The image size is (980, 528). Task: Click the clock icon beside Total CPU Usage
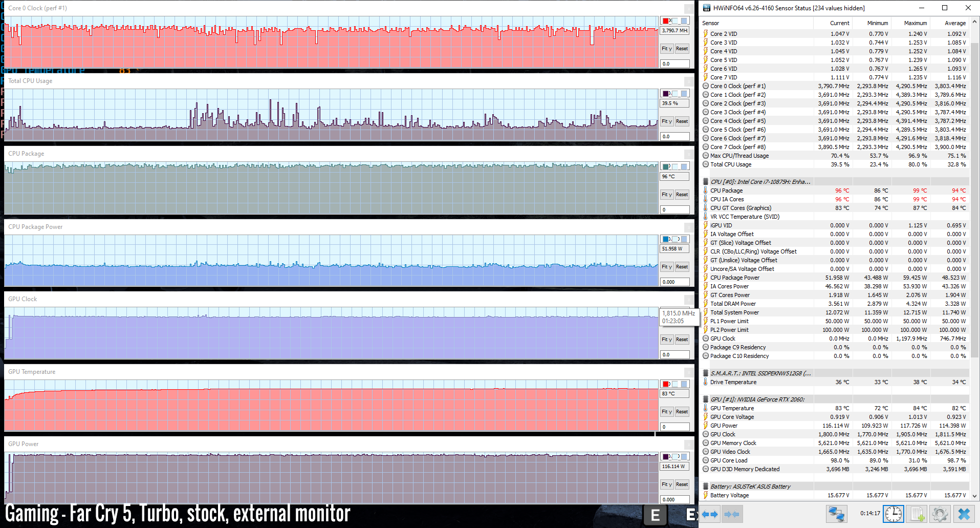pyautogui.click(x=706, y=164)
